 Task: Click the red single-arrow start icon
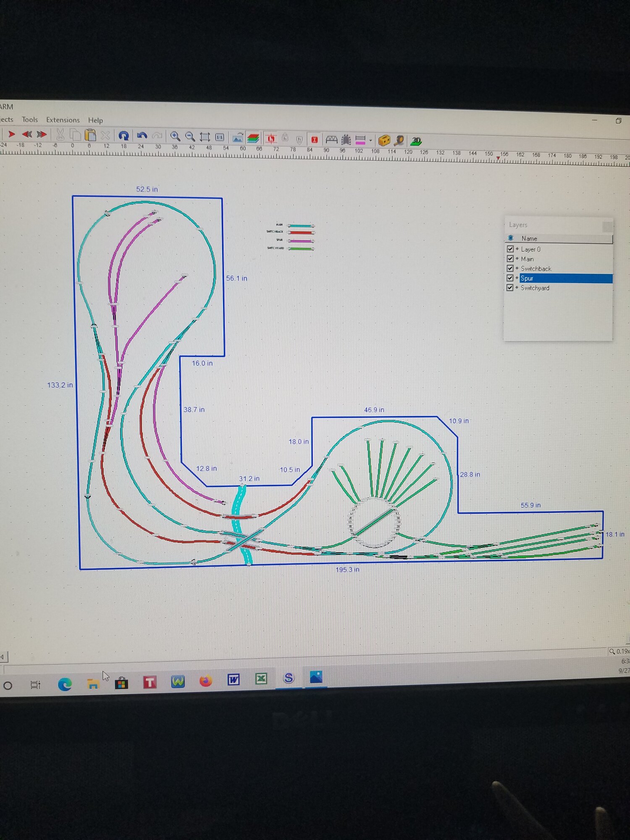[x=11, y=134]
